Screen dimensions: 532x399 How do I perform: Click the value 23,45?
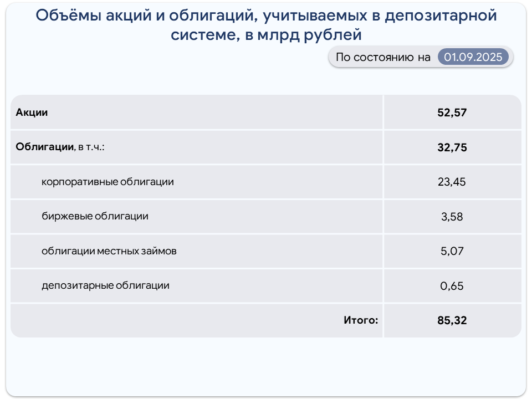pyautogui.click(x=452, y=182)
